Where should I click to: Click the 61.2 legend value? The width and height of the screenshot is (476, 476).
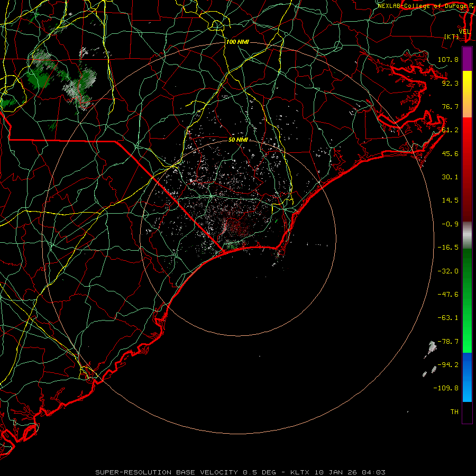(x=450, y=130)
